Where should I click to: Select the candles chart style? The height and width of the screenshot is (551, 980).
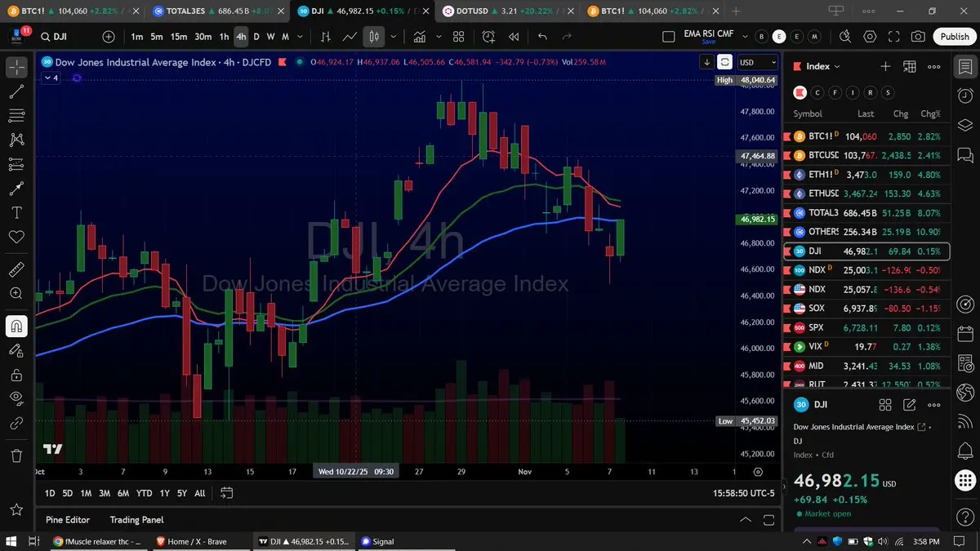(x=374, y=37)
